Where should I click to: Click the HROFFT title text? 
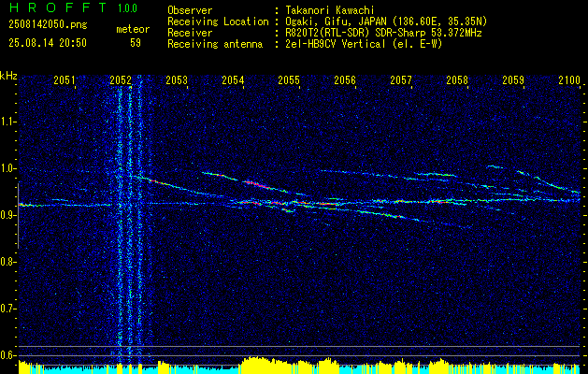(x=58, y=7)
